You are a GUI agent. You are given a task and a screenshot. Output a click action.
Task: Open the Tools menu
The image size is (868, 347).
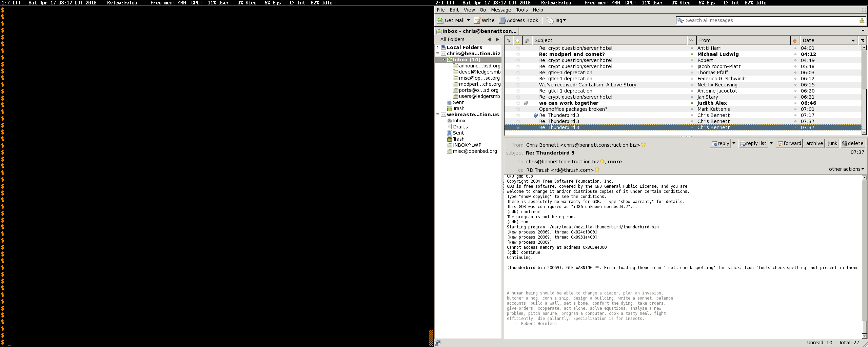click(521, 10)
